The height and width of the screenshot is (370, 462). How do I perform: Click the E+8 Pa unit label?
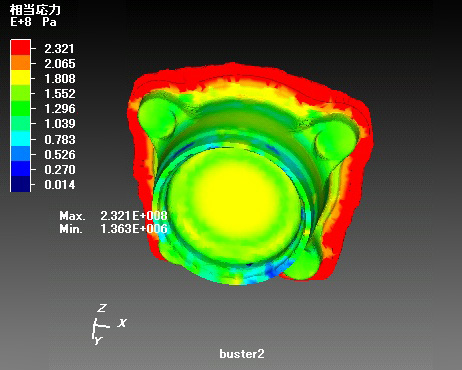(x=33, y=22)
